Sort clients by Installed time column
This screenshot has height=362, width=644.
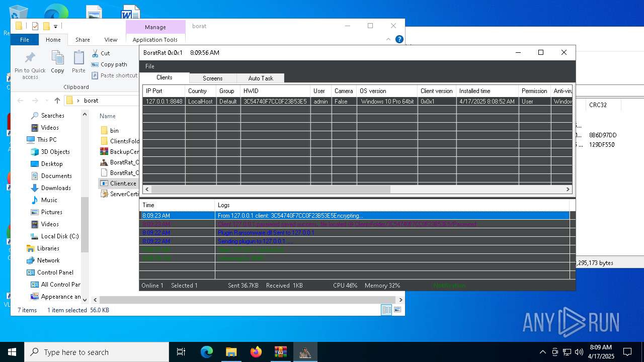tap(488, 91)
